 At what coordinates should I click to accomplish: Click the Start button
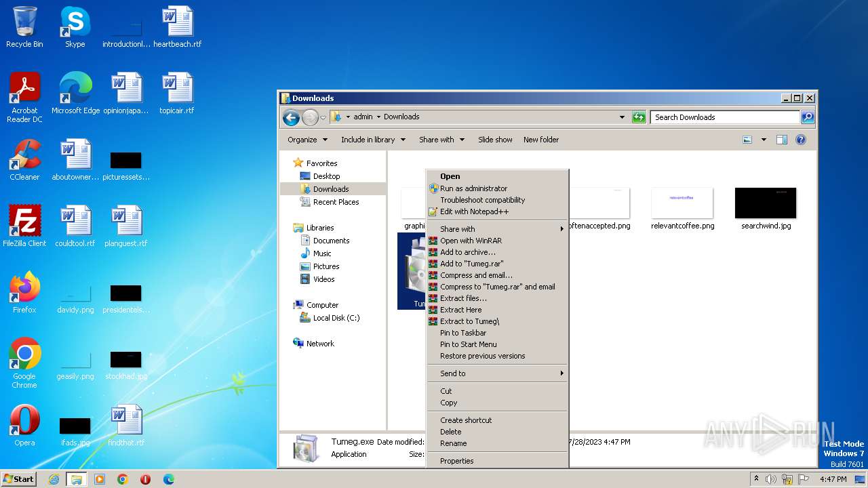pyautogui.click(x=19, y=479)
